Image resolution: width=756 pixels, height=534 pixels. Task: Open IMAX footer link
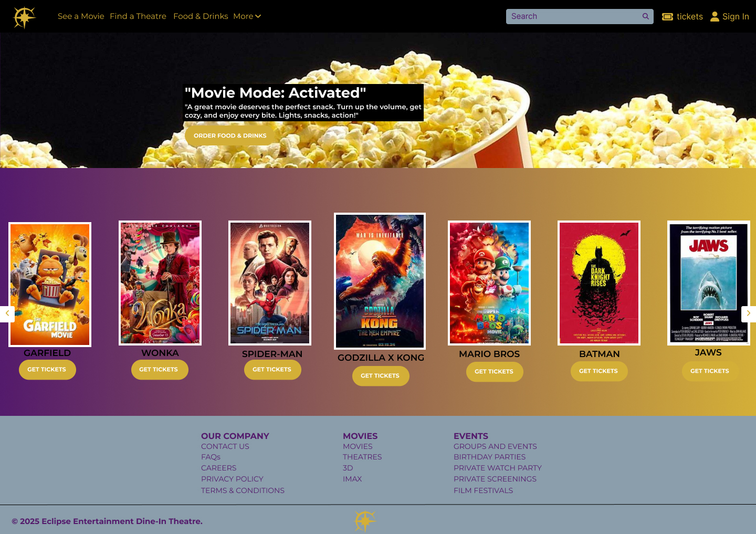pos(352,479)
